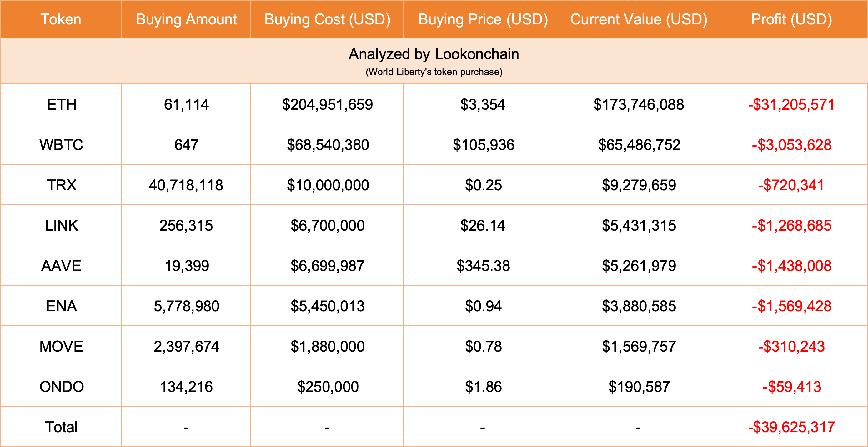This screenshot has height=447, width=868.
Task: Click ETH buying cost $204,951,659
Action: coord(328,104)
